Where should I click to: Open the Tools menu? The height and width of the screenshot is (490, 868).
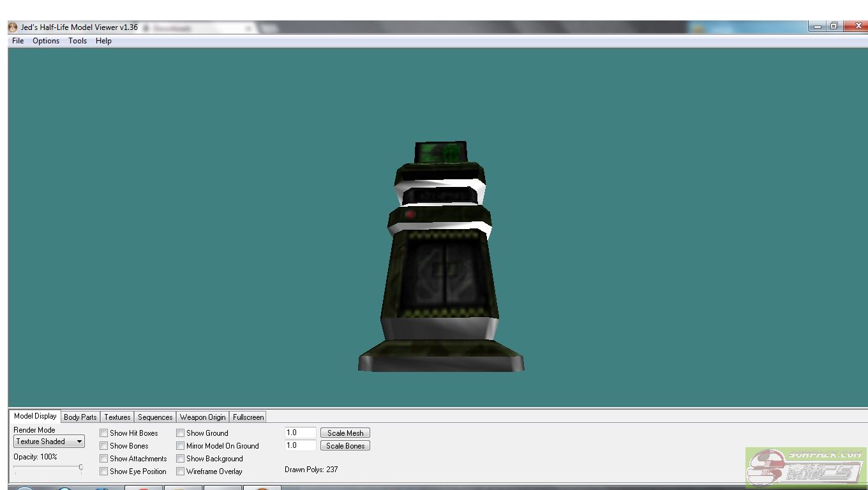(x=78, y=41)
